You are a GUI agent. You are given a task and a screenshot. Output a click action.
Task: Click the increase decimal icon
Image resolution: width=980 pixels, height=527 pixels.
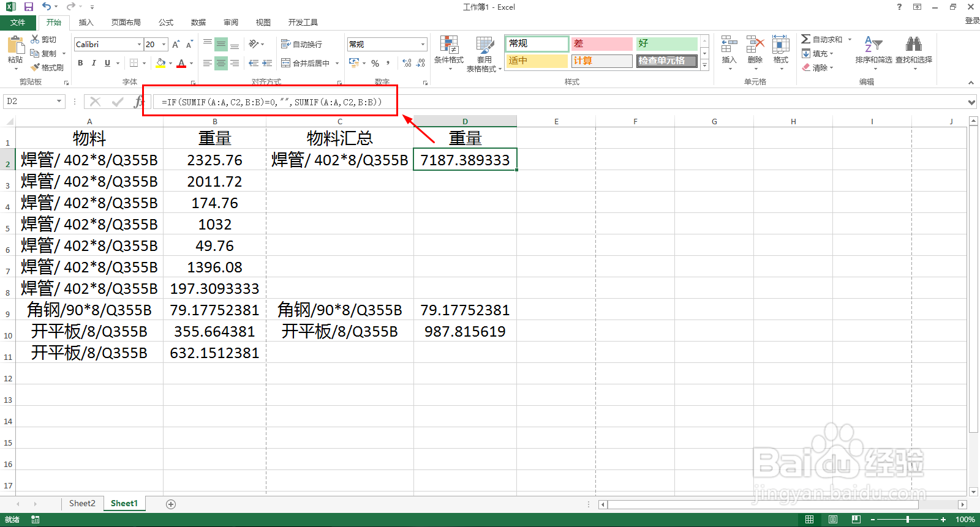pos(407,63)
